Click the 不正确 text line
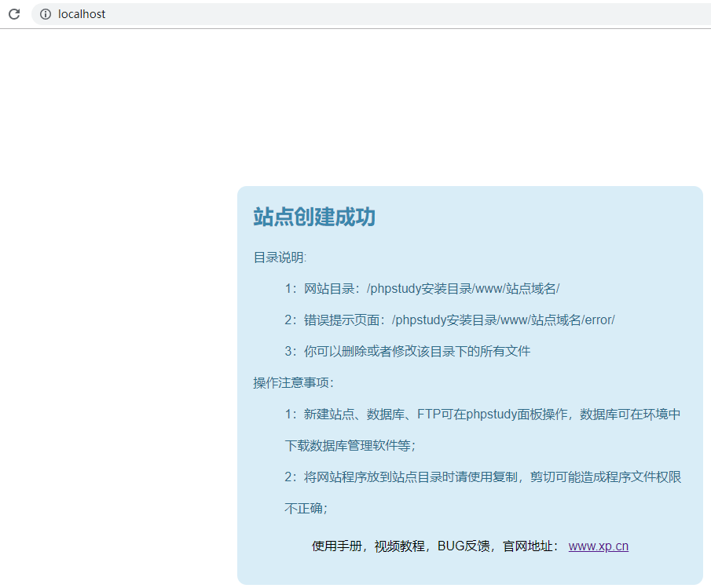This screenshot has height=588, width=711. (x=305, y=509)
